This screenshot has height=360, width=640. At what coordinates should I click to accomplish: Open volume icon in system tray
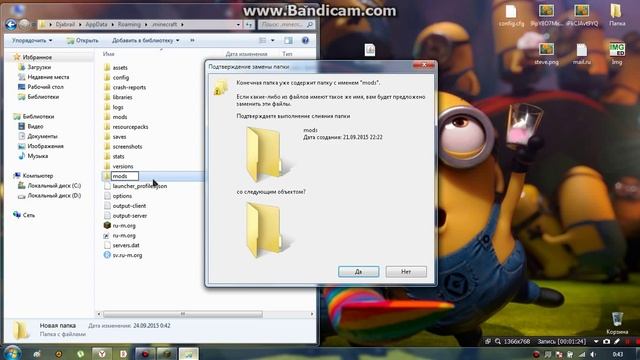click(593, 354)
